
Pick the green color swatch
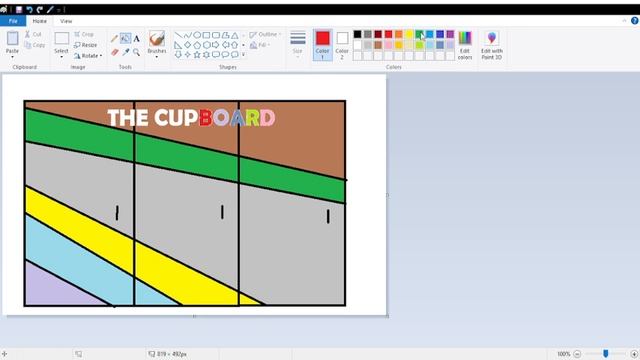coord(419,34)
